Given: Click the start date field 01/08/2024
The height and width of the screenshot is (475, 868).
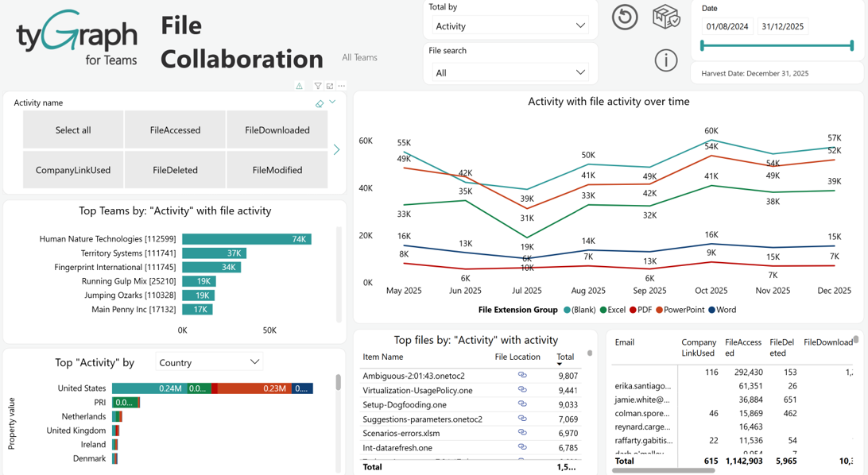Looking at the screenshot, I should point(727,26).
